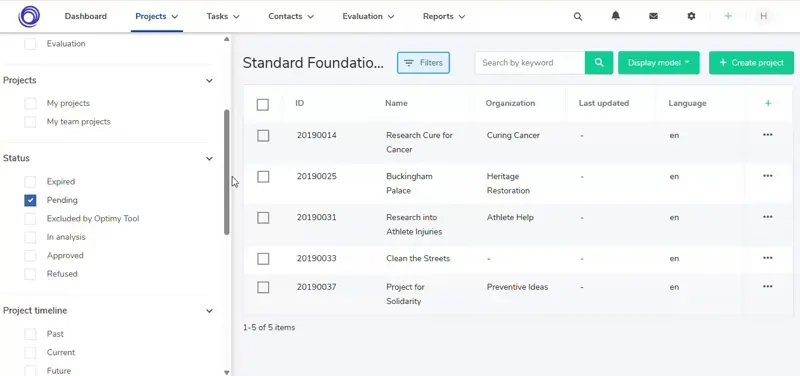Open the notifications bell
This screenshot has width=800, height=376.
tap(616, 16)
